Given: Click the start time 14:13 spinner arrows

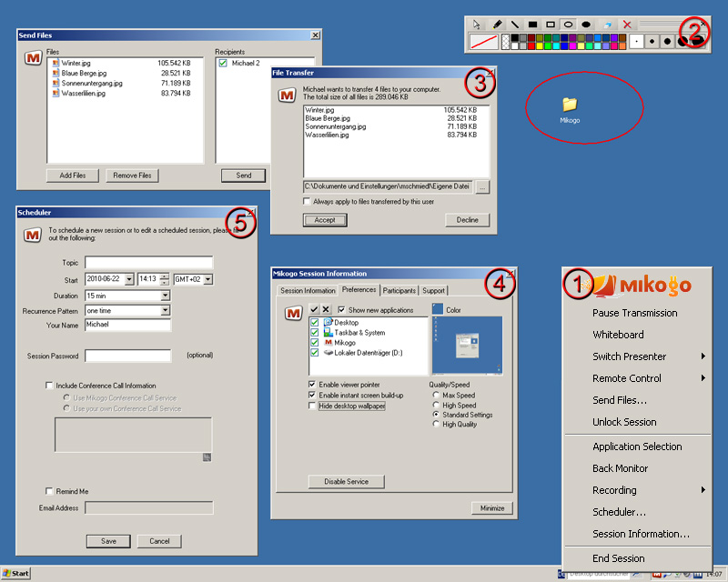Looking at the screenshot, I should point(165,279).
